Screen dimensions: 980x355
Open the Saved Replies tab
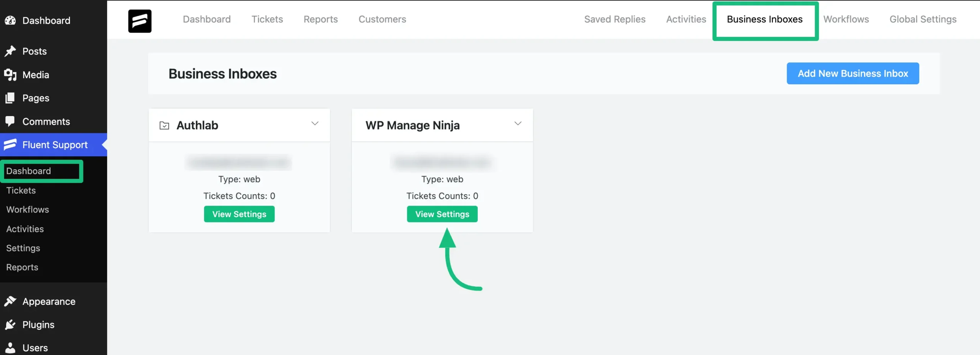point(615,19)
